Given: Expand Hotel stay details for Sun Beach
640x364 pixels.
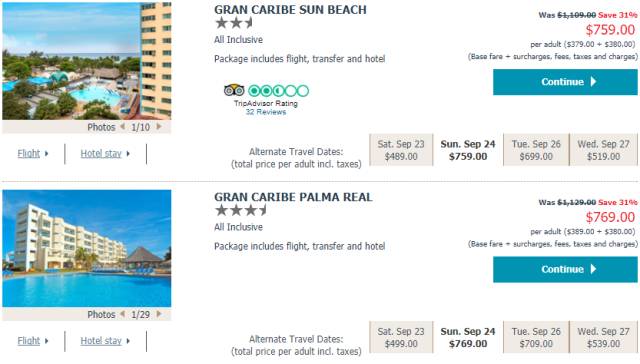Looking at the screenshot, I should [105, 154].
